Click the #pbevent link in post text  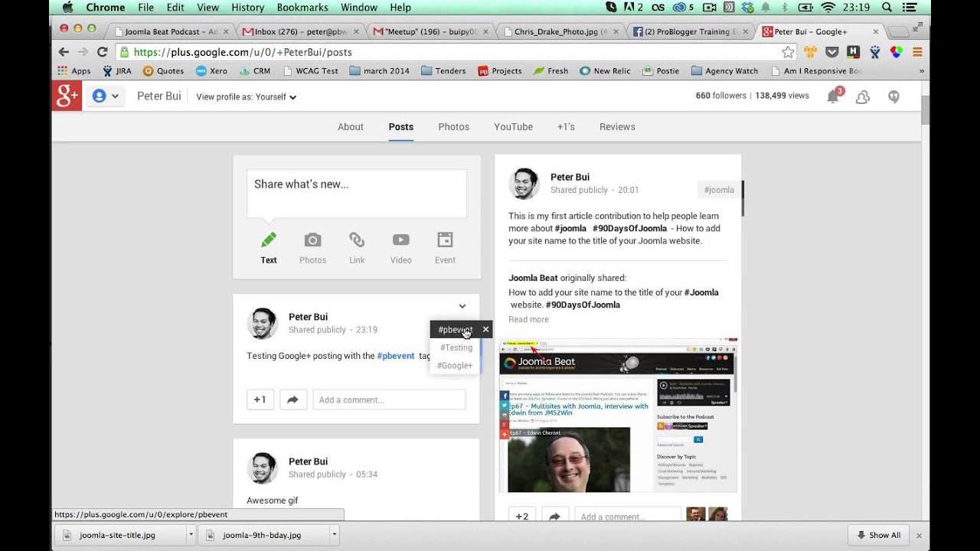pyautogui.click(x=396, y=356)
